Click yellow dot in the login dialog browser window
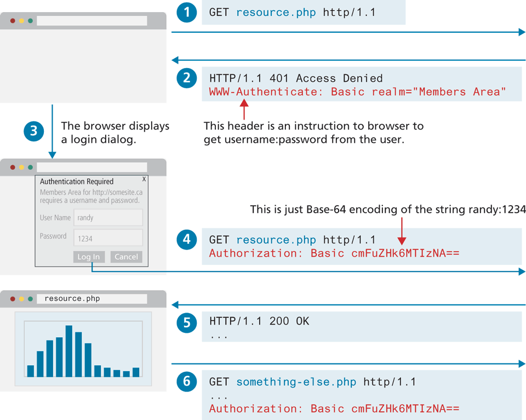This screenshot has height=420, width=526. 21,167
